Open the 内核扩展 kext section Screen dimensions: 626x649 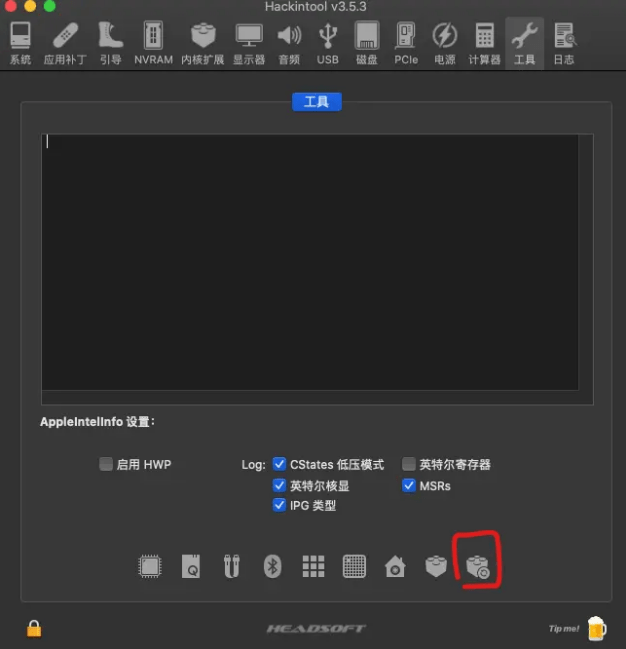[x=203, y=43]
